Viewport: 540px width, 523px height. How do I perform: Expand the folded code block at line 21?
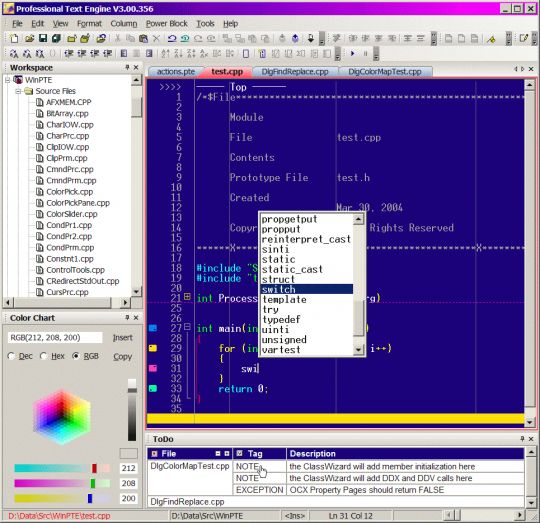coord(187,296)
